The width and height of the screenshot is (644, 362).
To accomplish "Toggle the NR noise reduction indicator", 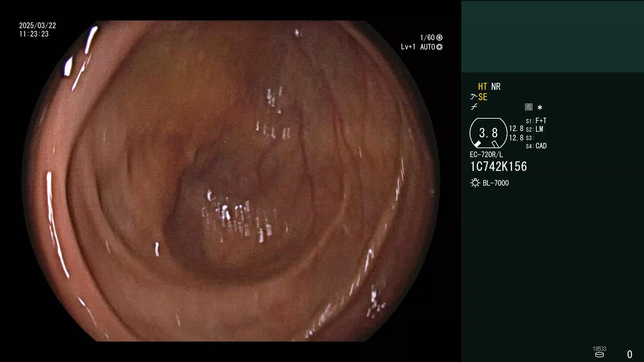I will pos(496,86).
